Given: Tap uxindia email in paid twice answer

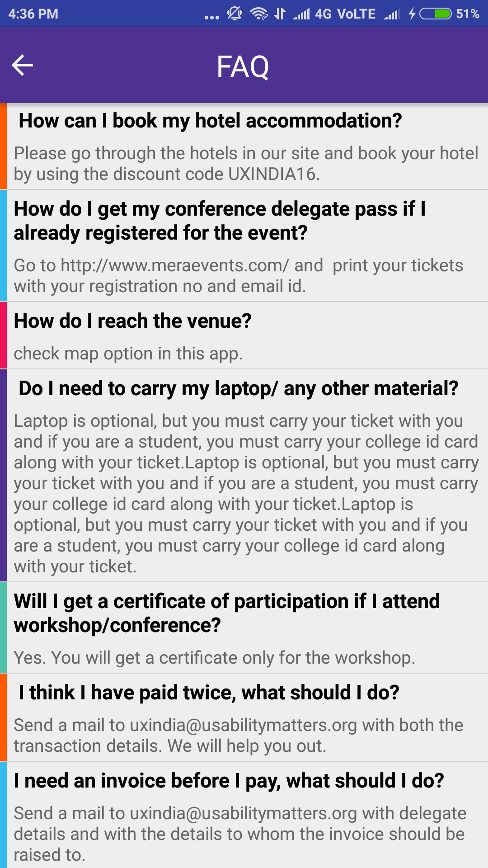Looking at the screenshot, I should 244,725.
